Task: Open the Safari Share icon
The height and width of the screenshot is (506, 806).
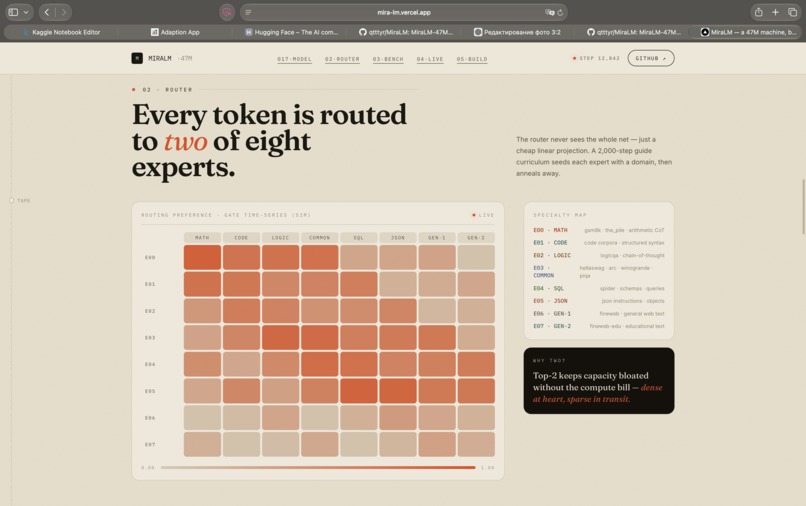Action: 758,12
